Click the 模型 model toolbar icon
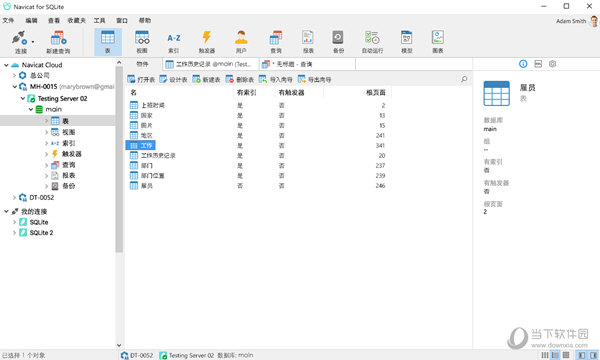Screen dimensions: 600x360 click(x=406, y=37)
